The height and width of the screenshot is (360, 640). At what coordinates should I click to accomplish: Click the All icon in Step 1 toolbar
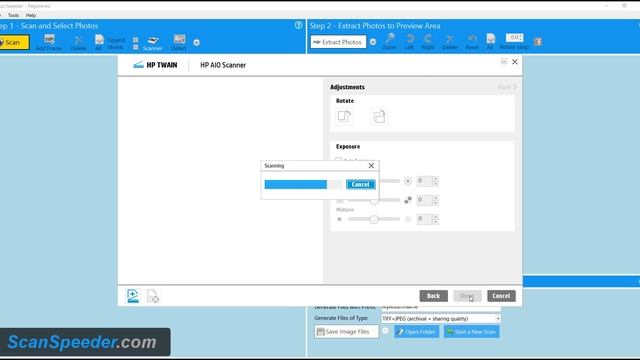tap(99, 42)
